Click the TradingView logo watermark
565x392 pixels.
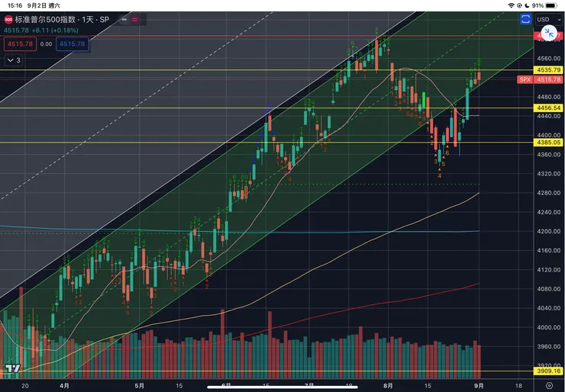12,369
